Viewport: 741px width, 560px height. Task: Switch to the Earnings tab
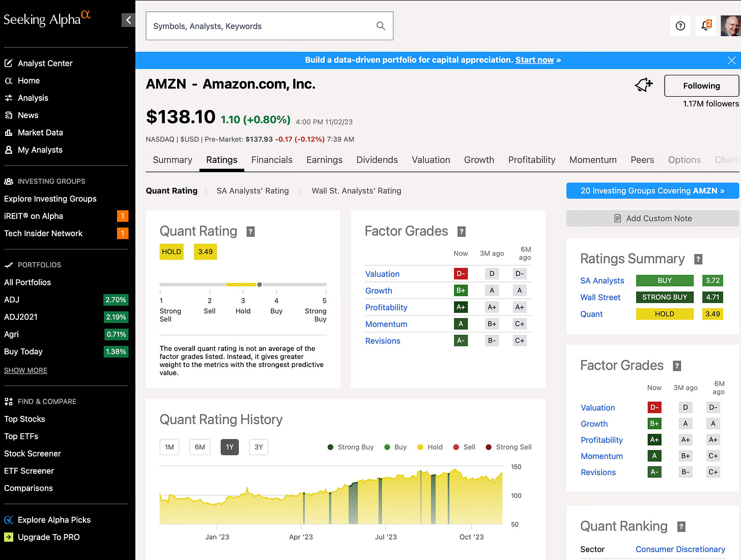tap(324, 160)
